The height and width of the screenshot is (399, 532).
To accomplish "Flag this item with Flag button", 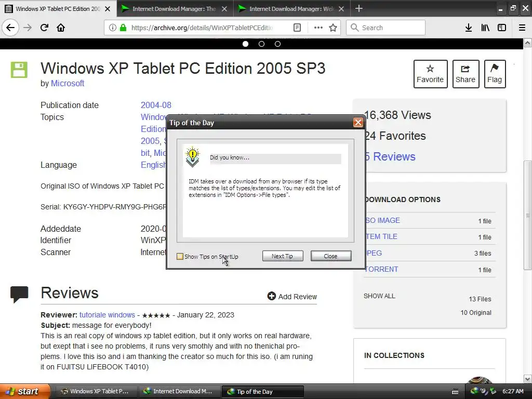I will [495, 74].
